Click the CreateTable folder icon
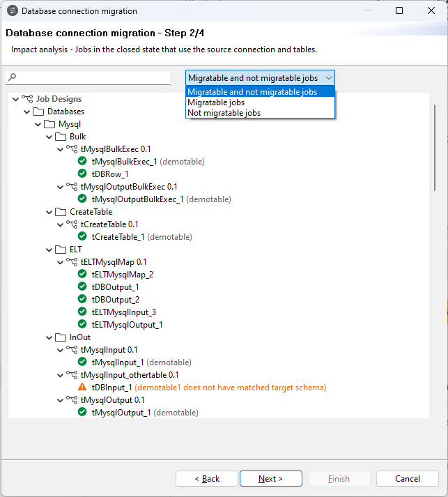 click(61, 212)
